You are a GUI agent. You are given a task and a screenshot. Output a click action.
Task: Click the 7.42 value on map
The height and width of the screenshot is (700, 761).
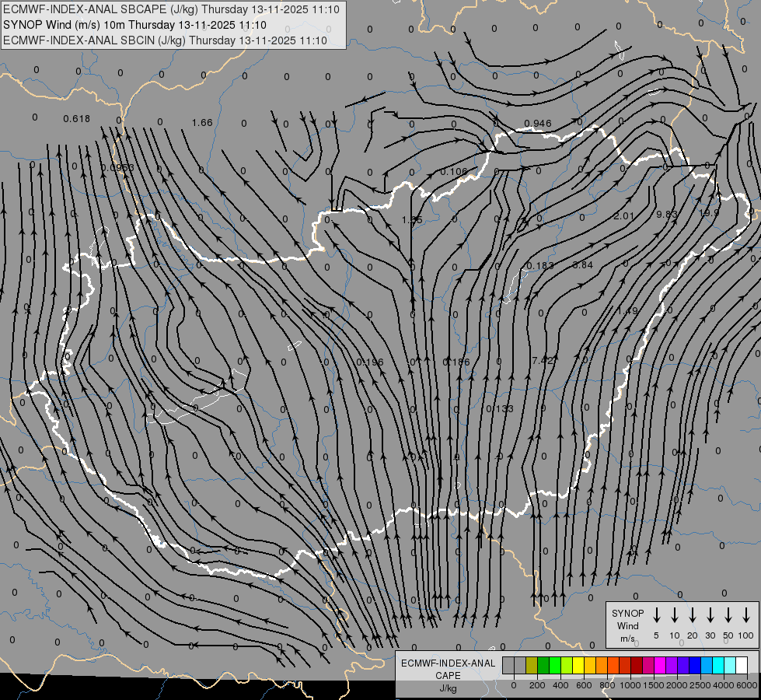pos(542,360)
